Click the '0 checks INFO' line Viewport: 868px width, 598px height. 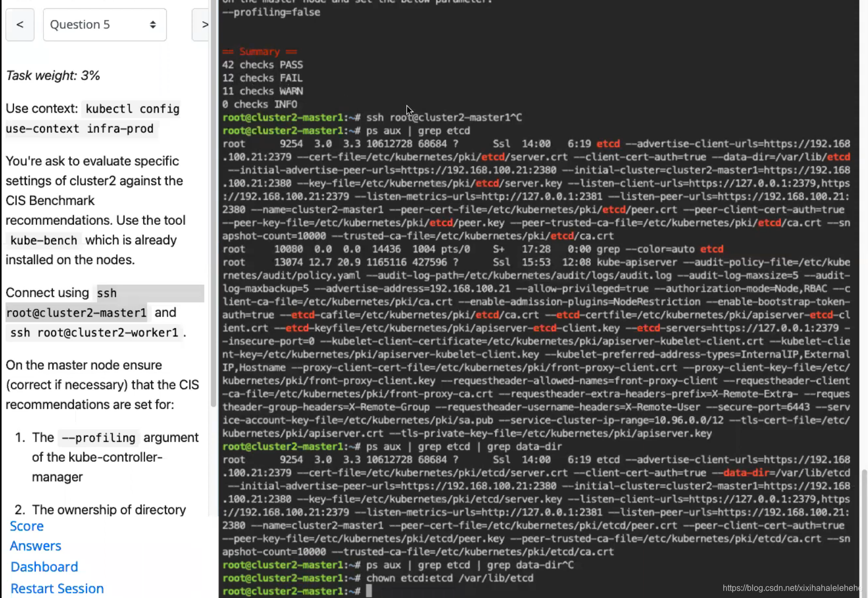tap(259, 104)
